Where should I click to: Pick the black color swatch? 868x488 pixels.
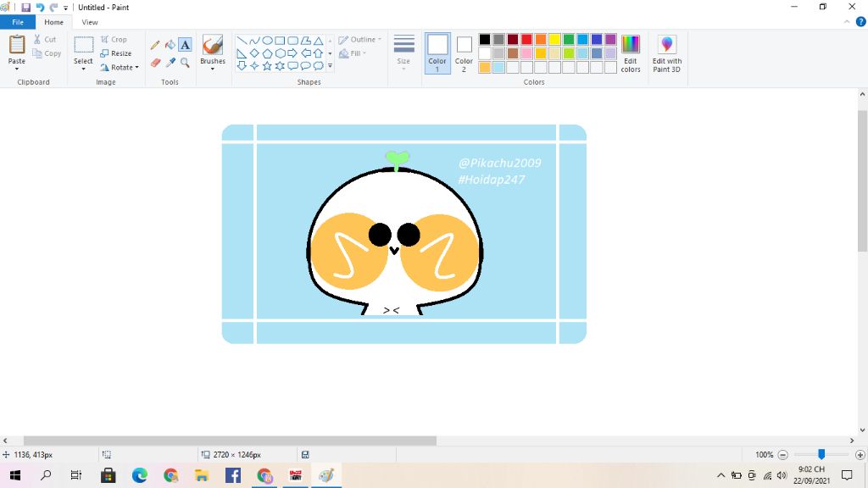pos(485,39)
